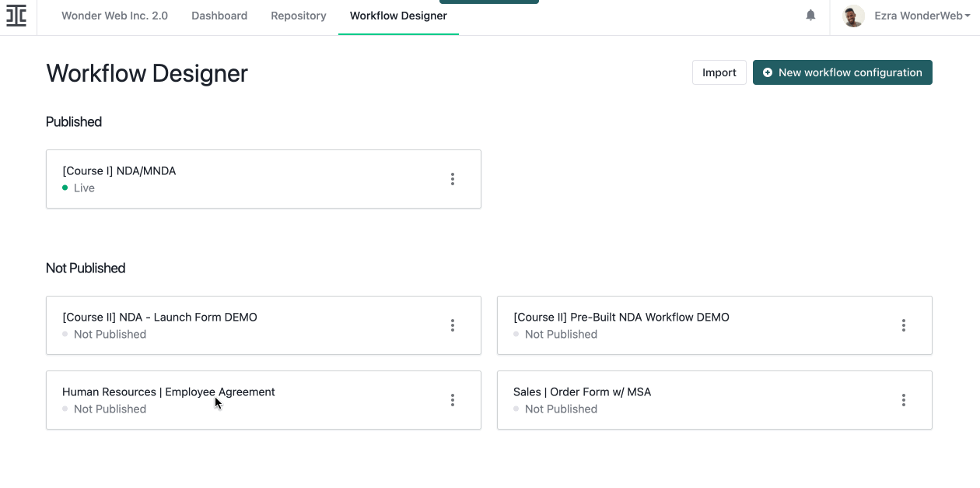Select the Workflow Designer tab
The height and width of the screenshot is (488, 980).
[x=398, y=16]
